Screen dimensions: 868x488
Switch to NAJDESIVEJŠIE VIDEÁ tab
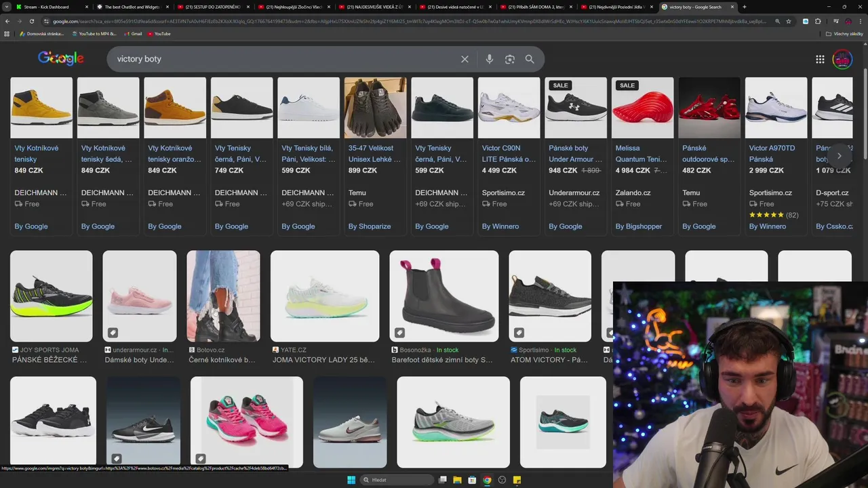[x=376, y=7]
